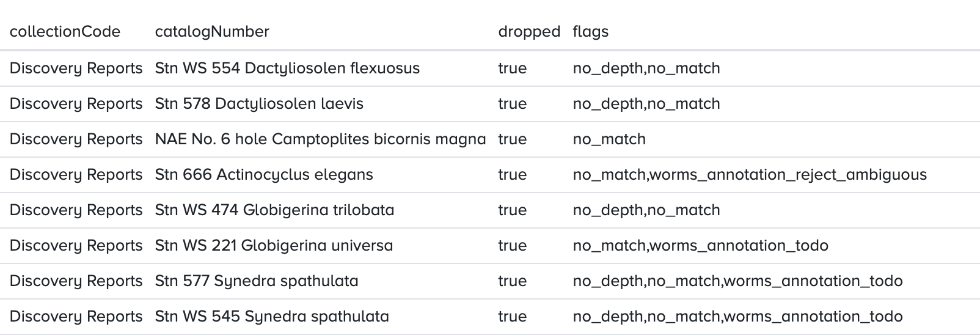Select the Stn WS 554 Dactyliosolen flexuosus cell
The height and width of the screenshot is (335, 980).
point(287,68)
